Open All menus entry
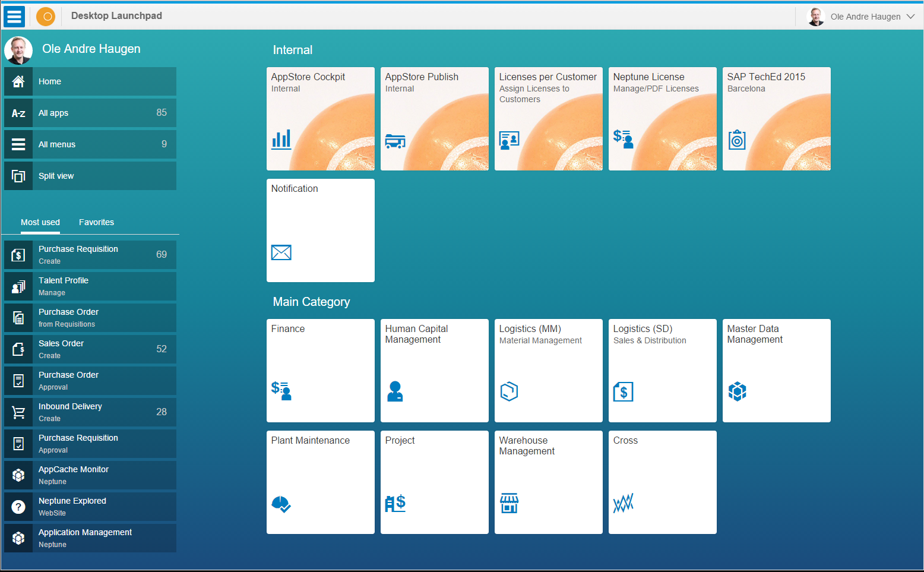Screen dimensions: 924x572 tap(90, 144)
